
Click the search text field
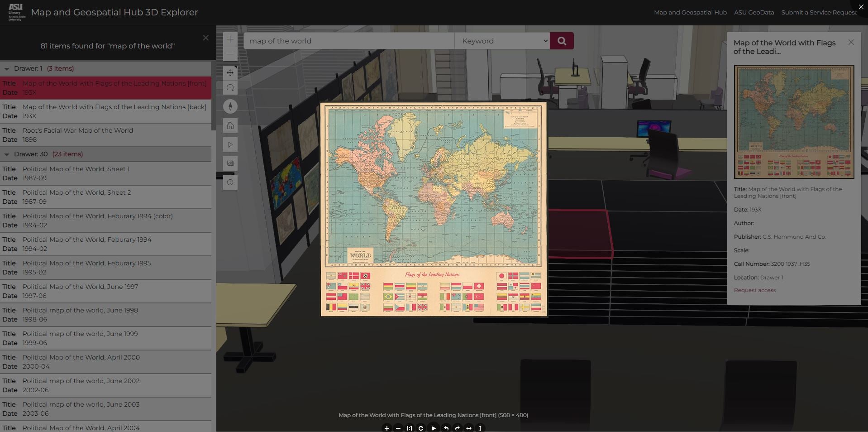pyautogui.click(x=349, y=41)
